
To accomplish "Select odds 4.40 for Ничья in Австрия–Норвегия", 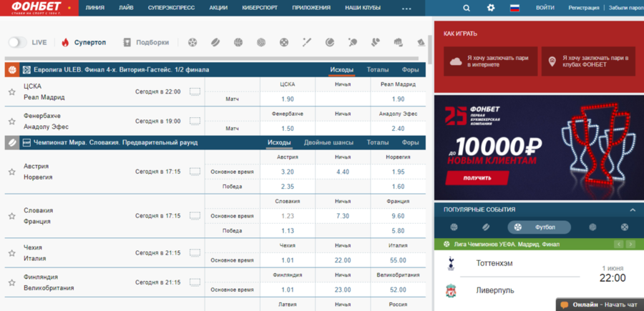I will [343, 172].
